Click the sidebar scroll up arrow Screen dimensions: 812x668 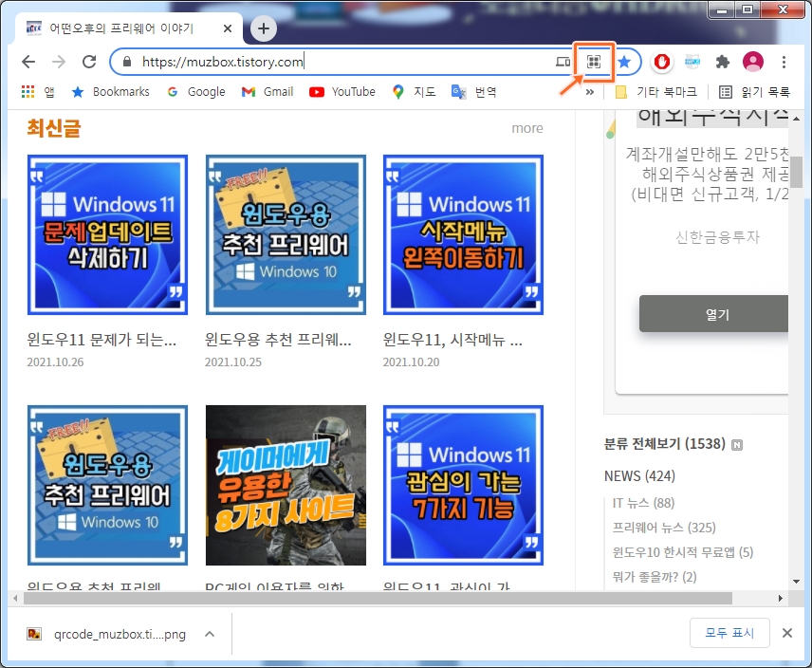pyautogui.click(x=797, y=120)
